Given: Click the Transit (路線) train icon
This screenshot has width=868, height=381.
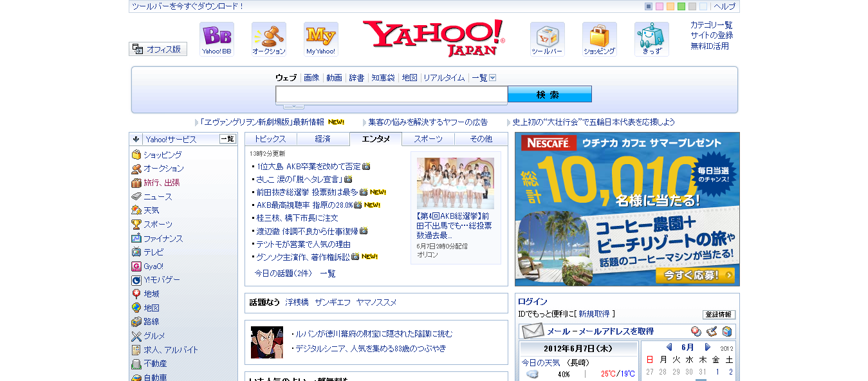Looking at the screenshot, I should (136, 322).
